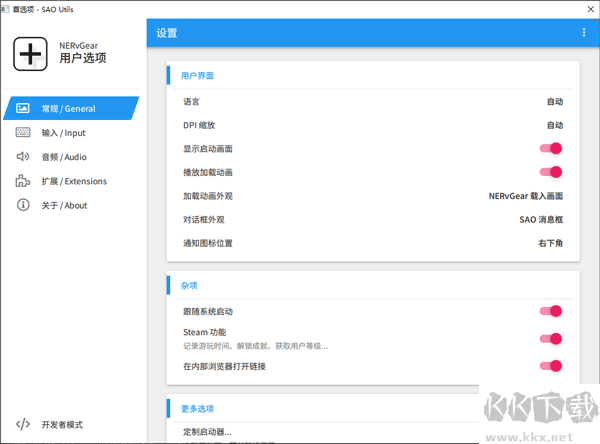The image size is (600, 444).
Task: Click the puzzle icon for Extensions
Action: point(23,181)
